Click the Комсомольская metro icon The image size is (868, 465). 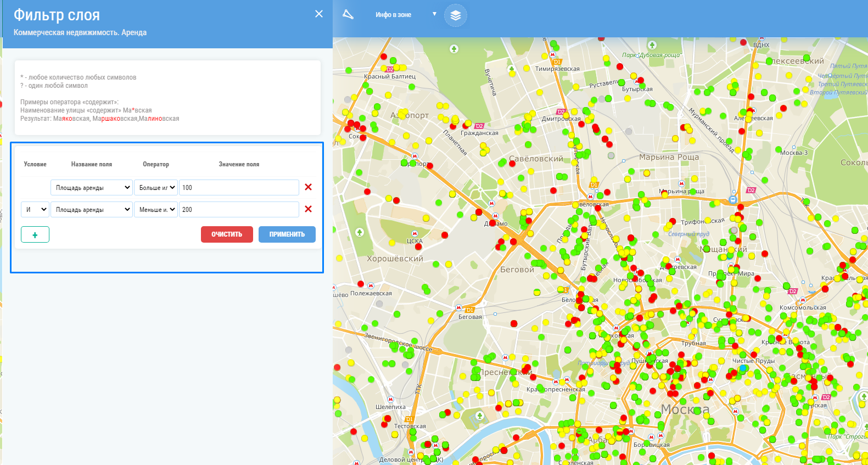tap(803, 300)
